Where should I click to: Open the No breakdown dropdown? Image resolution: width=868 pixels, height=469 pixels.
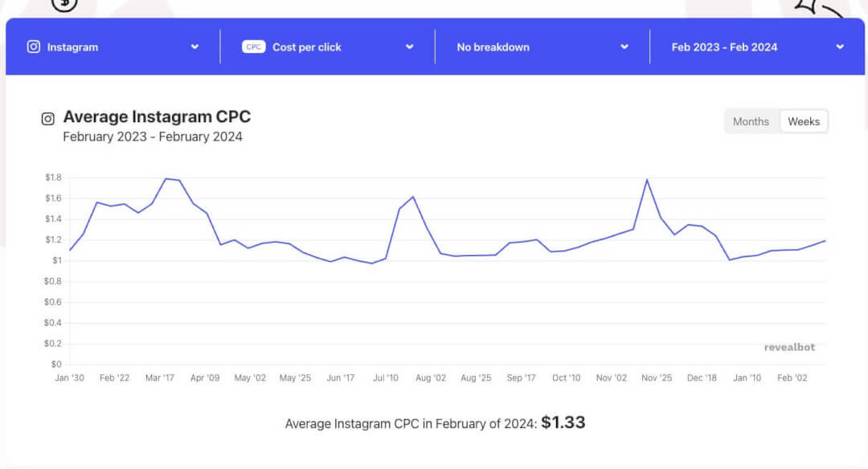[624, 47]
